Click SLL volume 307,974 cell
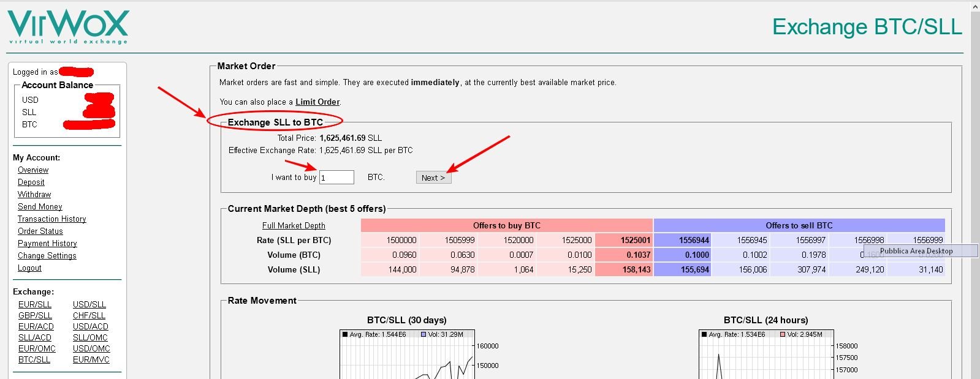This screenshot has height=379, width=980. tap(799, 269)
